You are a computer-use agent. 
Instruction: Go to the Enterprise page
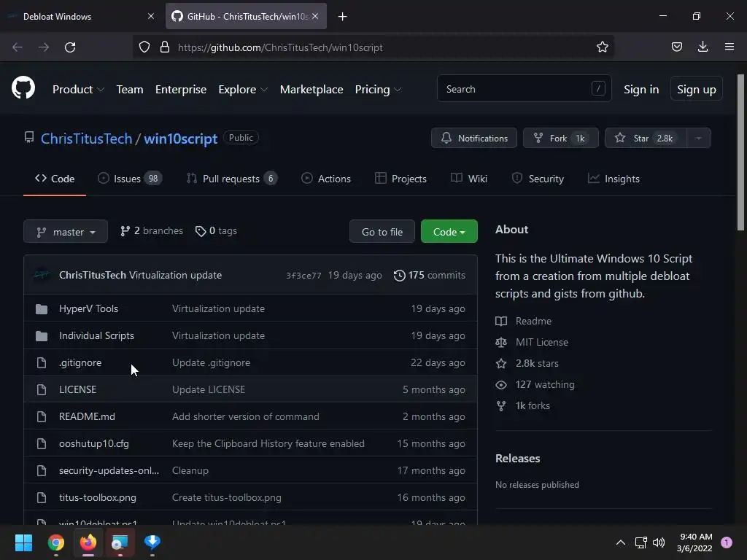[x=181, y=90]
